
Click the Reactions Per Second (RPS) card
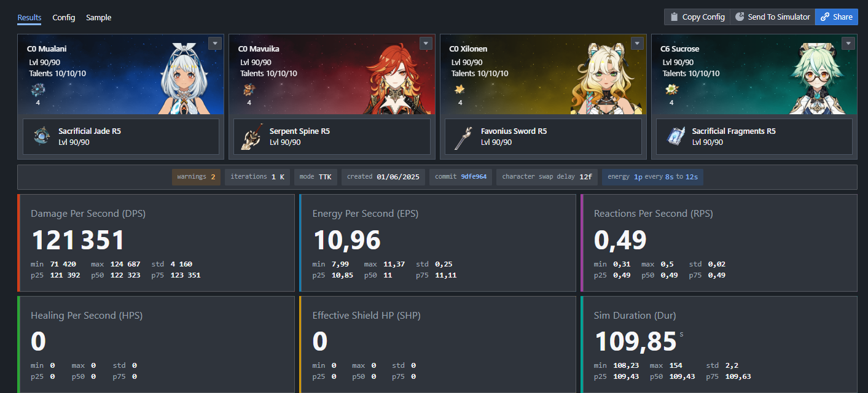click(x=719, y=243)
